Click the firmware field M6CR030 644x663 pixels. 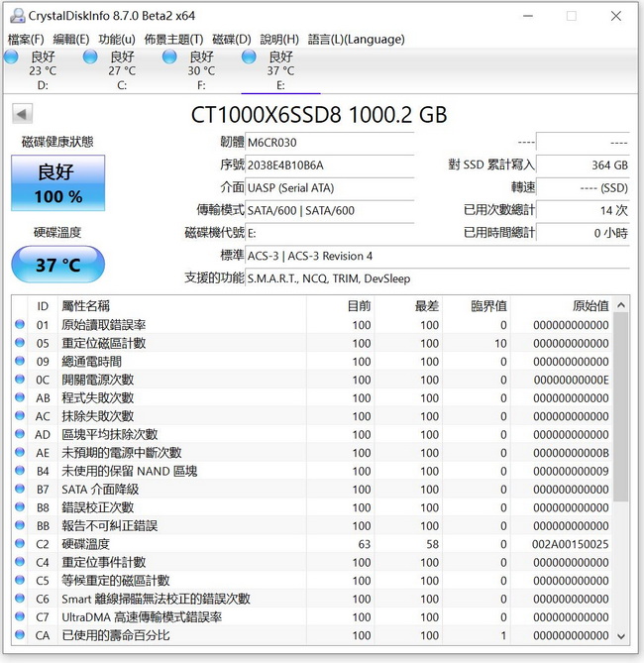329,143
